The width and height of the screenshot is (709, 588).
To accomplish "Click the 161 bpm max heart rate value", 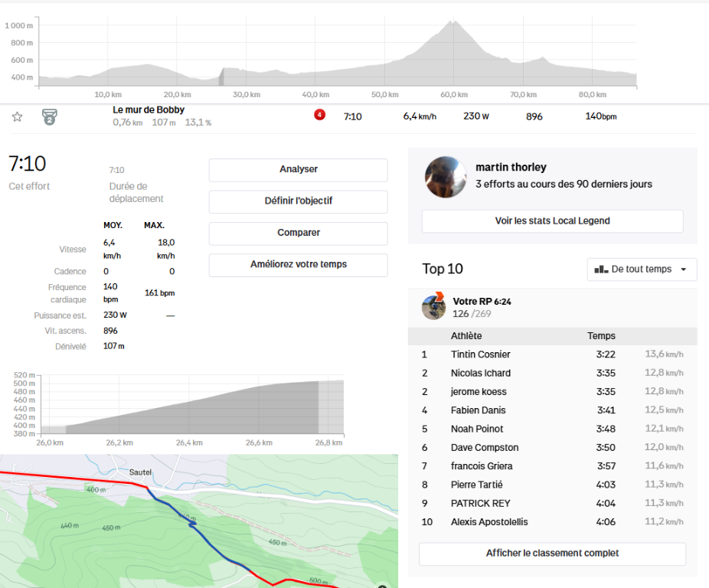I will (x=159, y=292).
